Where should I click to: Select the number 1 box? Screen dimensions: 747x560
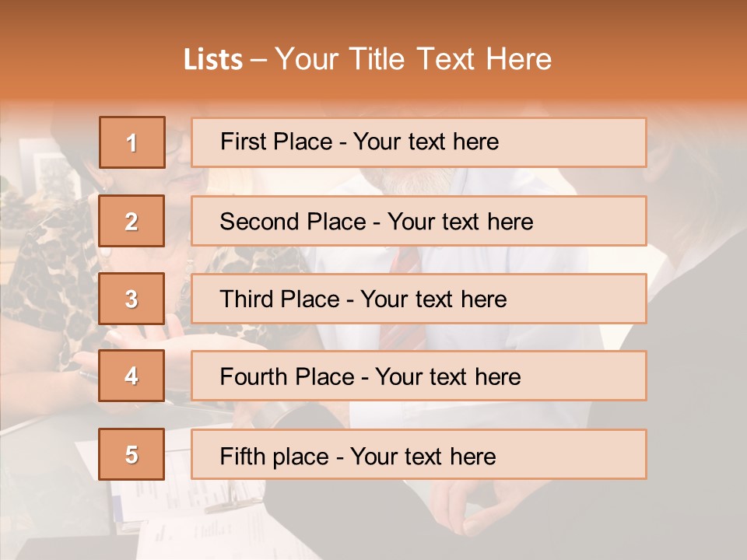coord(132,142)
